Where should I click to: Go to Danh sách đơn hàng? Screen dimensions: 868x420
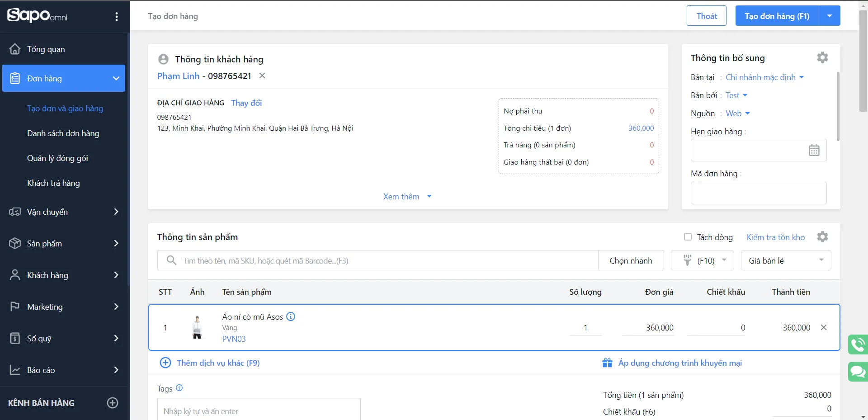pyautogui.click(x=63, y=133)
